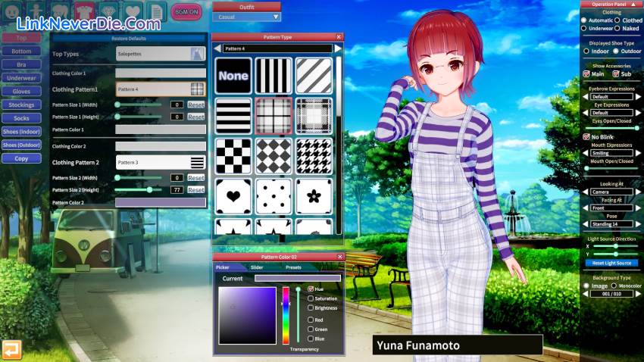Click the purple Pattern Color 2 swatch
The width and height of the screenshot is (644, 362).
point(161,202)
